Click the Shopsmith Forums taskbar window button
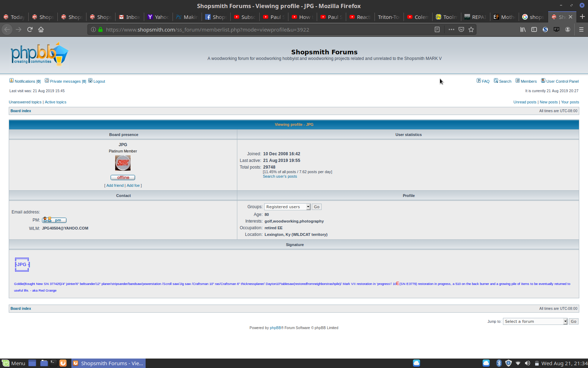Viewport: 588px width, 368px height. pyautogui.click(x=108, y=363)
